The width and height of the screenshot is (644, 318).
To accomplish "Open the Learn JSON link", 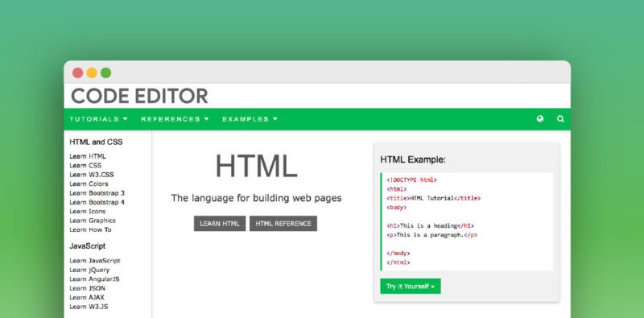I will [x=87, y=288].
